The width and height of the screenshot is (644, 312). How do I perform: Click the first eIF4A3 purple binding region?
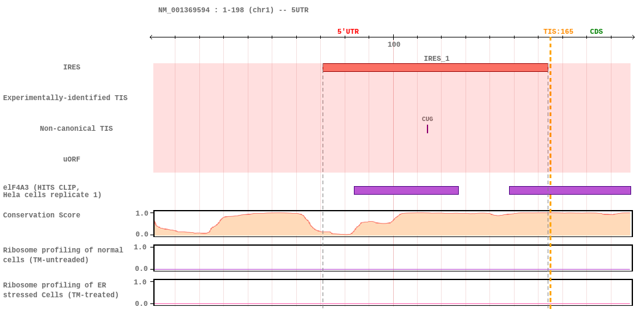point(406,190)
